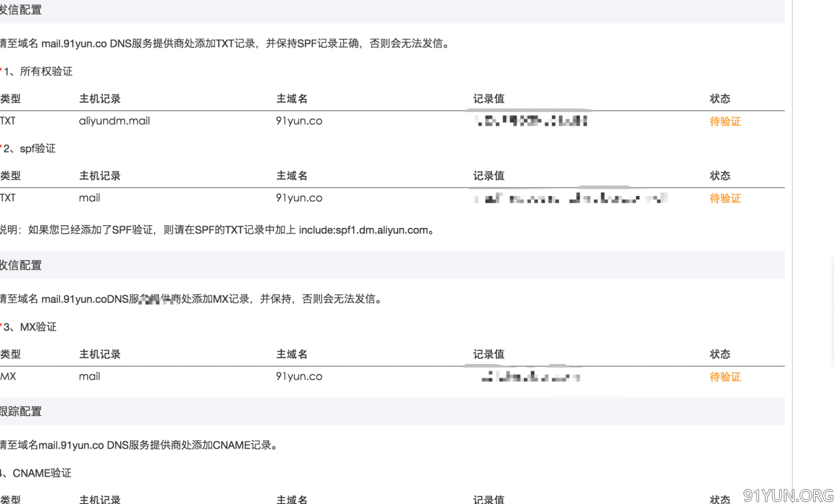Click the 2、spf验证 heading
The height and width of the screenshot is (504, 834).
(x=29, y=148)
